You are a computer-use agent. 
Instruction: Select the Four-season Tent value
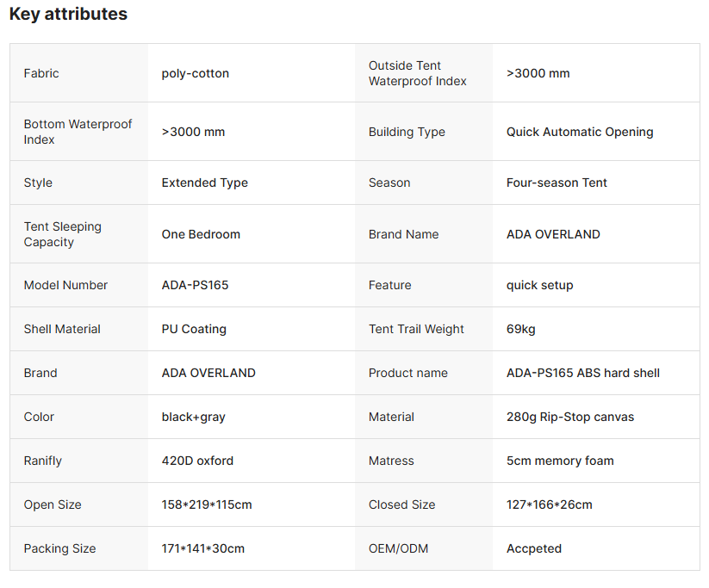(x=557, y=183)
